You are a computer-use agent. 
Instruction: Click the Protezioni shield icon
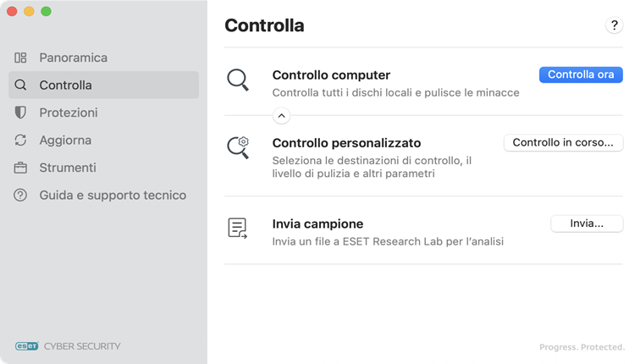click(21, 113)
